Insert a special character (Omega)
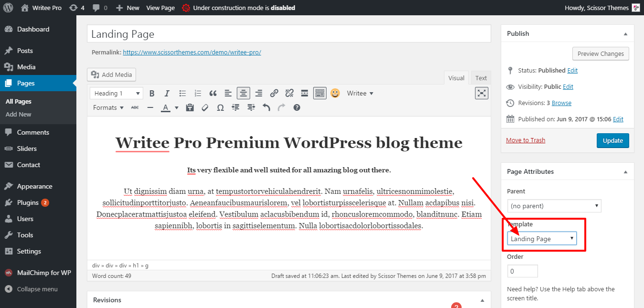Viewport: 644px width, 308px height. [220, 107]
